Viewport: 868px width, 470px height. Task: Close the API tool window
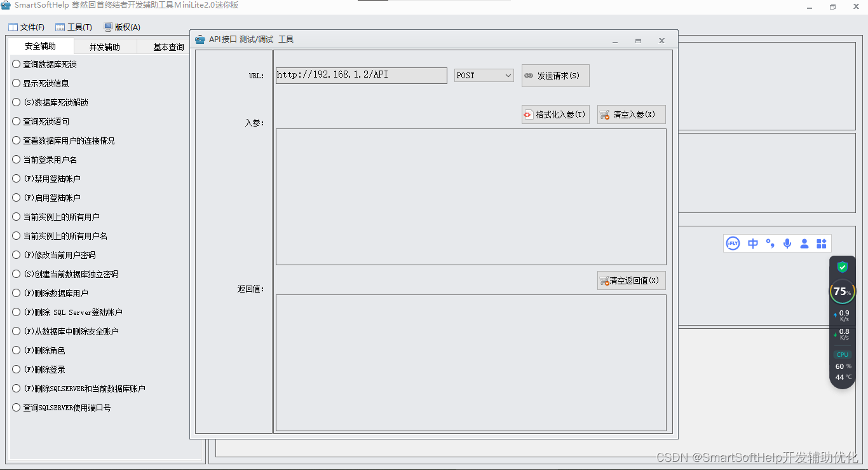point(661,40)
